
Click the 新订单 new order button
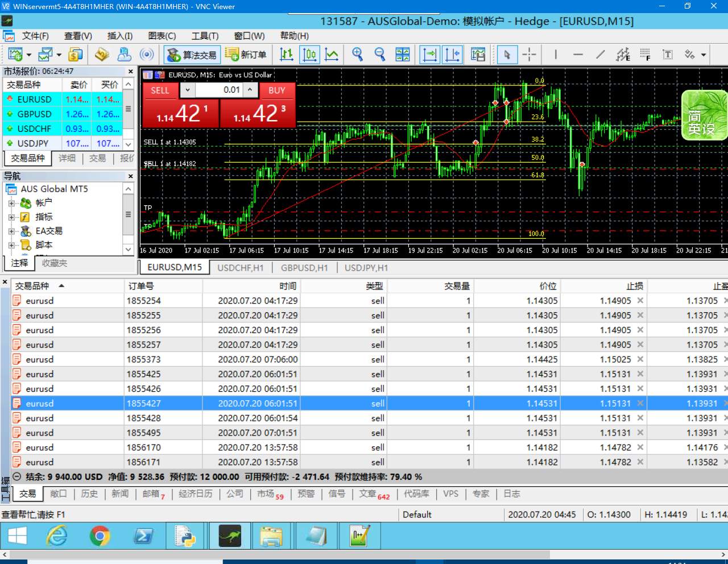pyautogui.click(x=246, y=55)
